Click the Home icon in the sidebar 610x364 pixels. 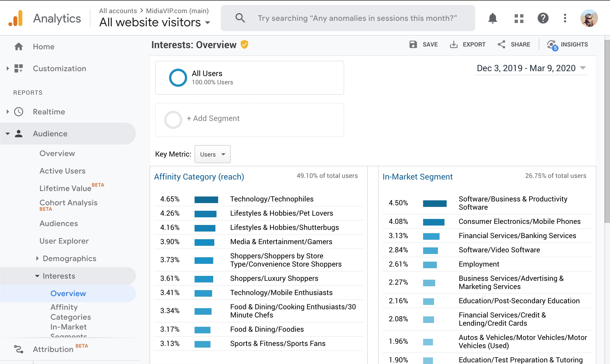click(19, 47)
